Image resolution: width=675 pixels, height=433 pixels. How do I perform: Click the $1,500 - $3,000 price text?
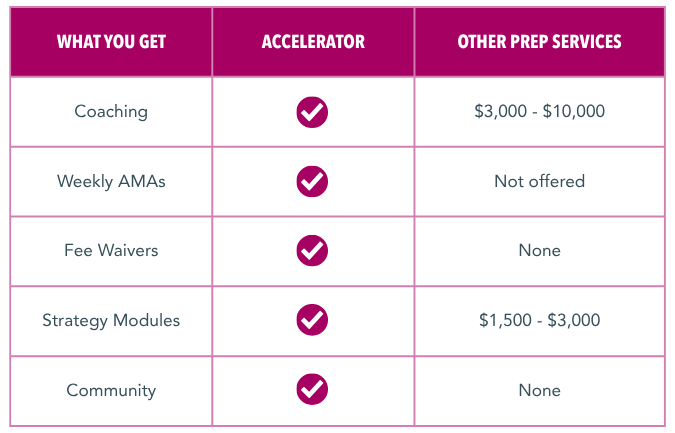(x=539, y=320)
